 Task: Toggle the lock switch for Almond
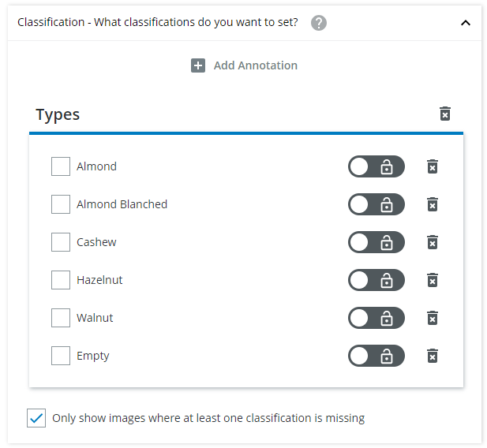click(376, 166)
